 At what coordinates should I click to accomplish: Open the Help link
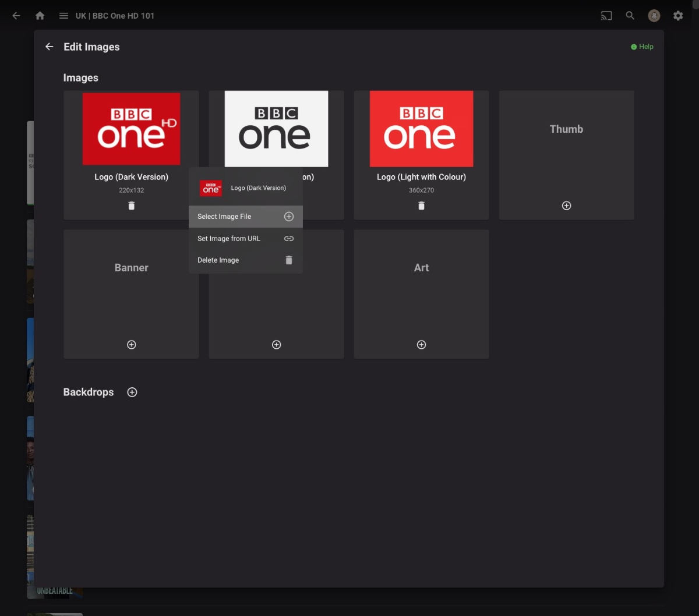click(642, 47)
